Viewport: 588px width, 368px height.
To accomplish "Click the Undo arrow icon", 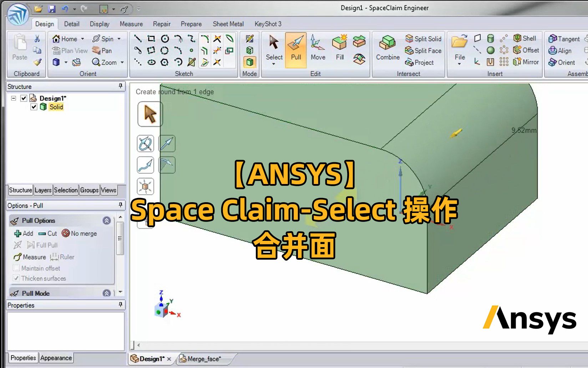I will [x=65, y=9].
